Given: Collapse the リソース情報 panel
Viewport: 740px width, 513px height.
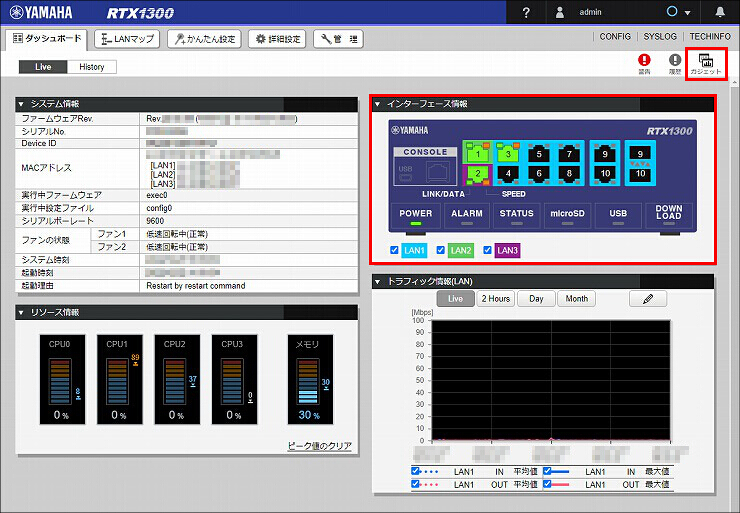Looking at the screenshot, I should pyautogui.click(x=21, y=312).
